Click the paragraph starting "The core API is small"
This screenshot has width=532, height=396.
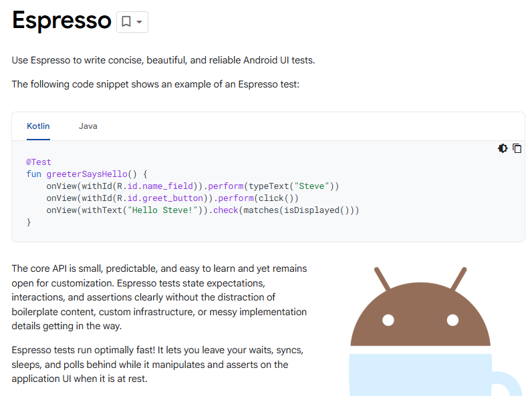(x=160, y=297)
